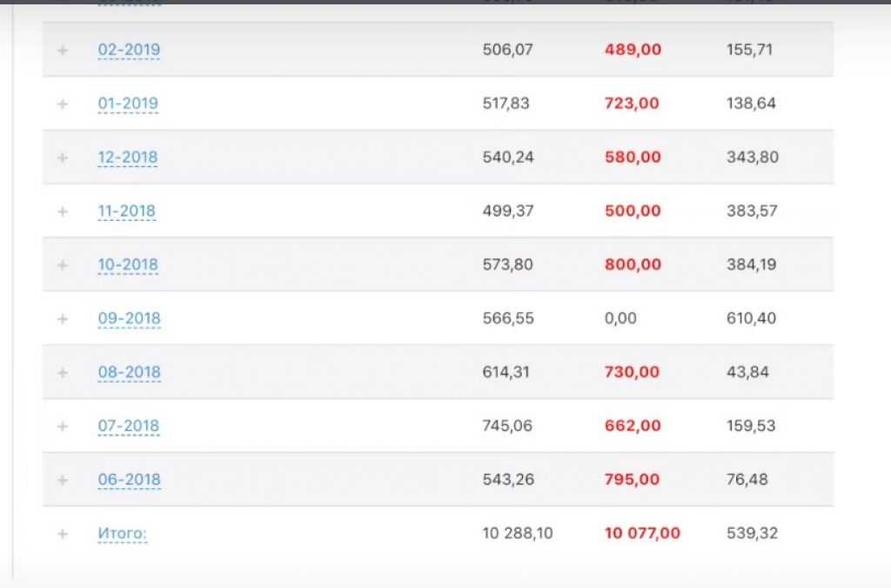Click the 07-2018 link
891x588 pixels.
(129, 426)
